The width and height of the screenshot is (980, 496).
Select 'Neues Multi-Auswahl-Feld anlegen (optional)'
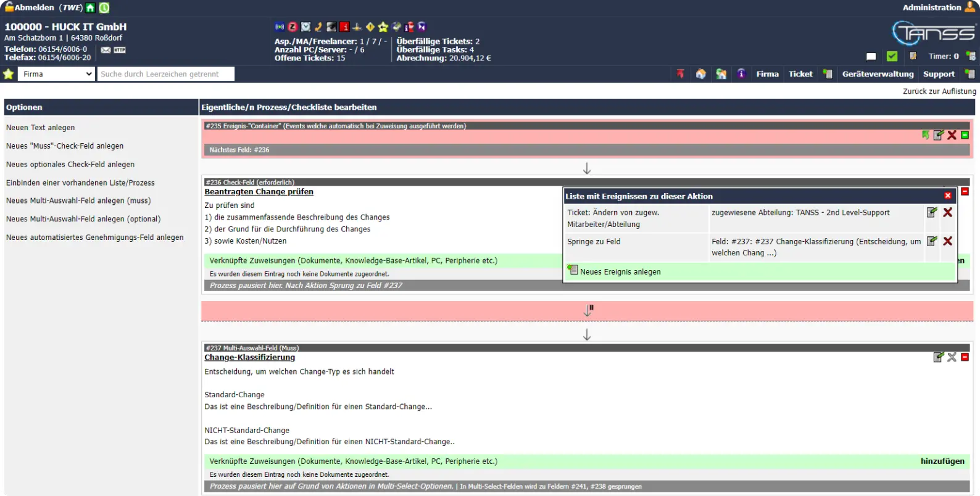pyautogui.click(x=83, y=219)
